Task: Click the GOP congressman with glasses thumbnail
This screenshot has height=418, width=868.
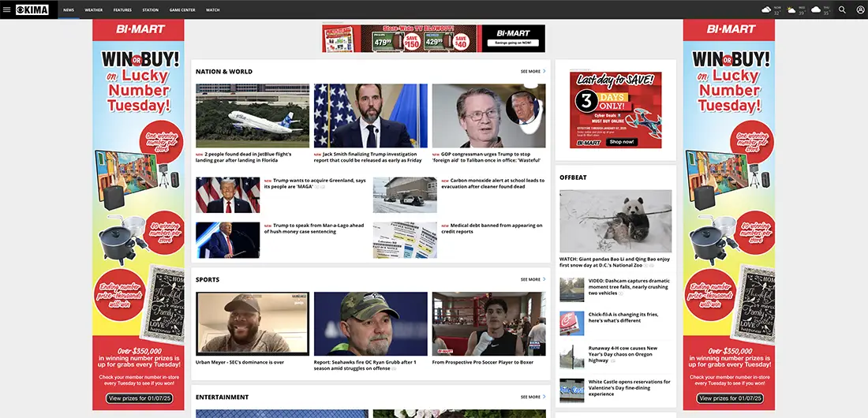Action: click(x=488, y=116)
